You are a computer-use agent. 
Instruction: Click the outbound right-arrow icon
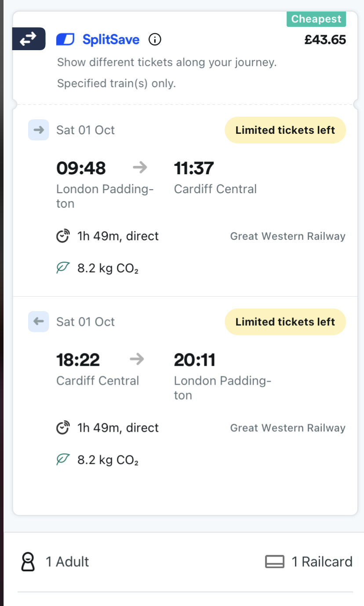[39, 130]
